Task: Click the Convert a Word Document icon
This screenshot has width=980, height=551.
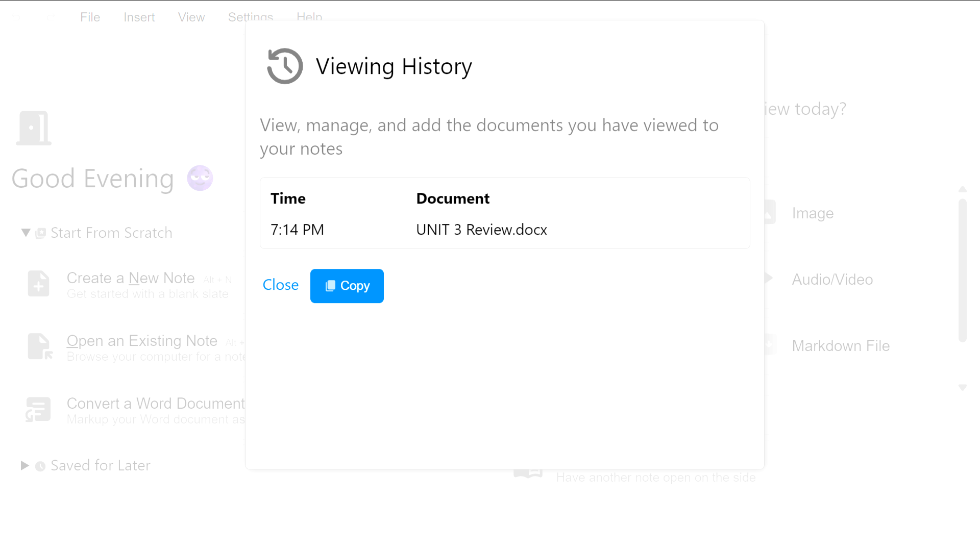Action: coord(38,409)
